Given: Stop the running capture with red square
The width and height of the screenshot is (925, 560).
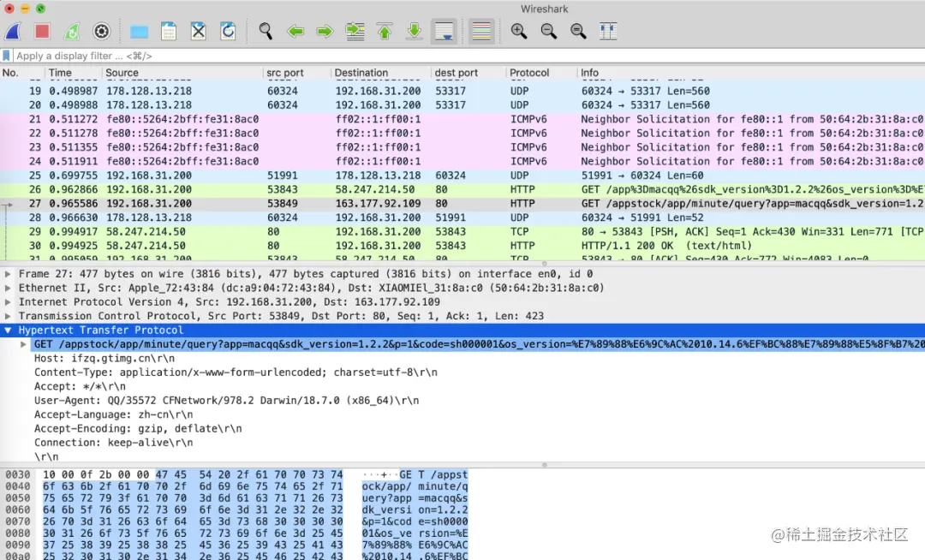Looking at the screenshot, I should tap(42, 31).
